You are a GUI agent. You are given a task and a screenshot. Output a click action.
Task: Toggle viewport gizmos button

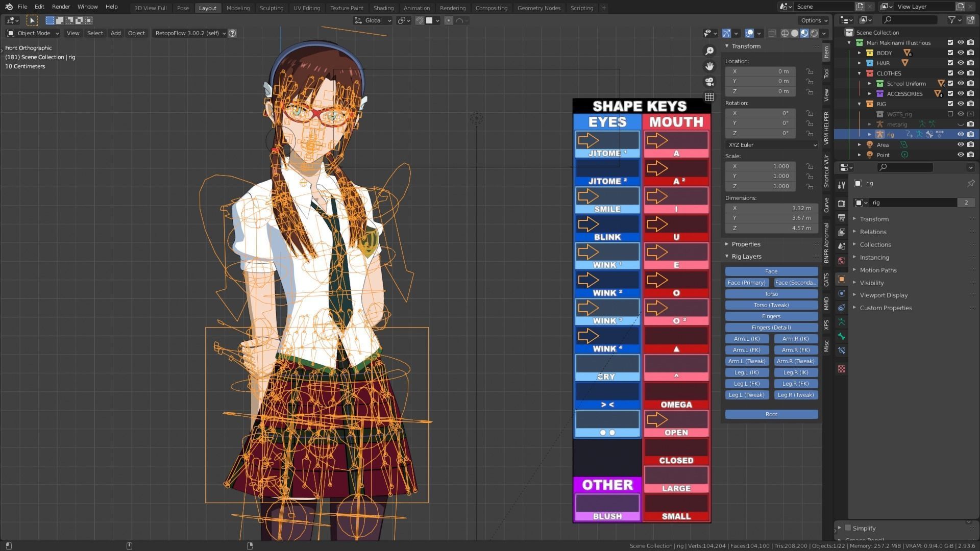[726, 33]
